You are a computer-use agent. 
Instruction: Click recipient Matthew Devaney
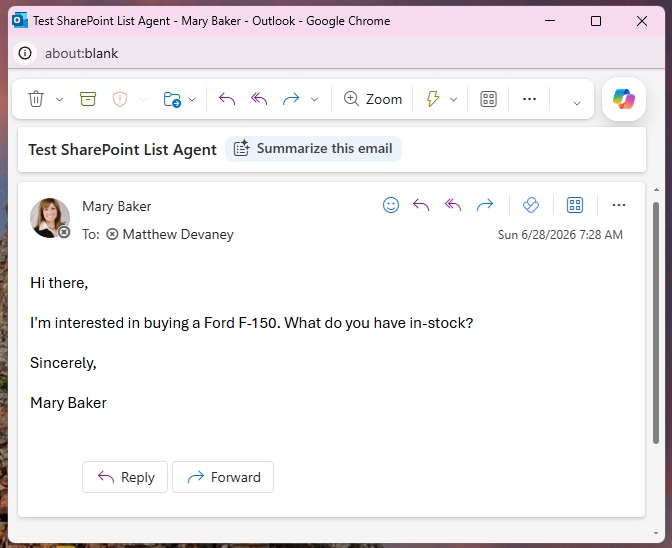click(178, 234)
